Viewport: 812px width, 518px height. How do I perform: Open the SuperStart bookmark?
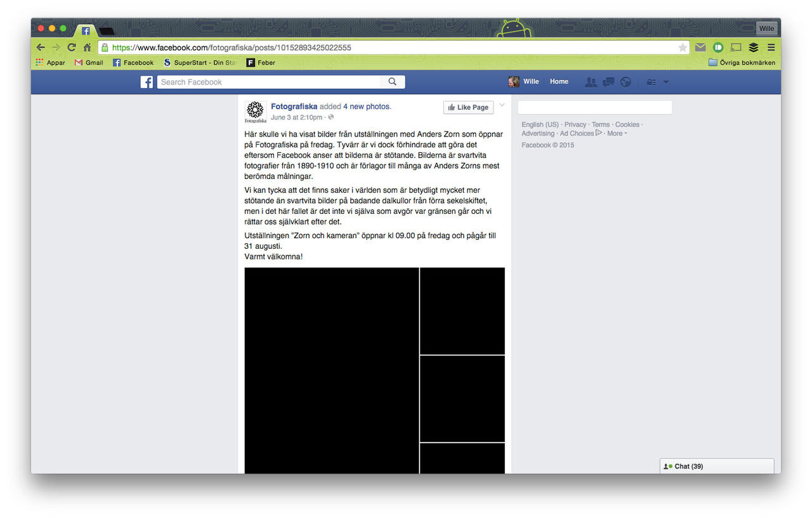200,63
